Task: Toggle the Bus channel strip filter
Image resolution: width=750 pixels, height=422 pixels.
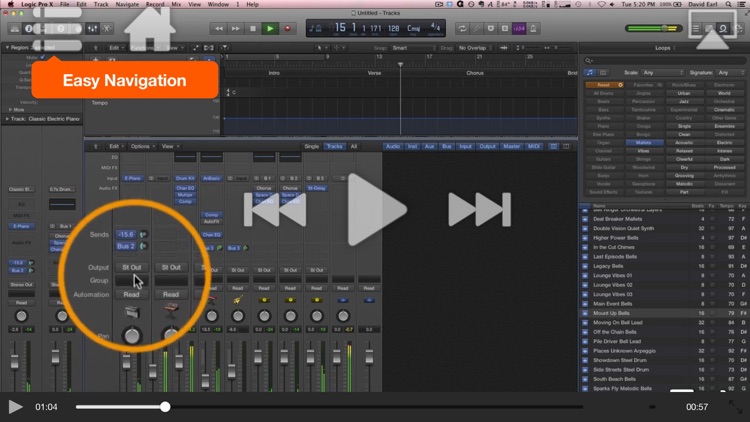Action: point(447,146)
